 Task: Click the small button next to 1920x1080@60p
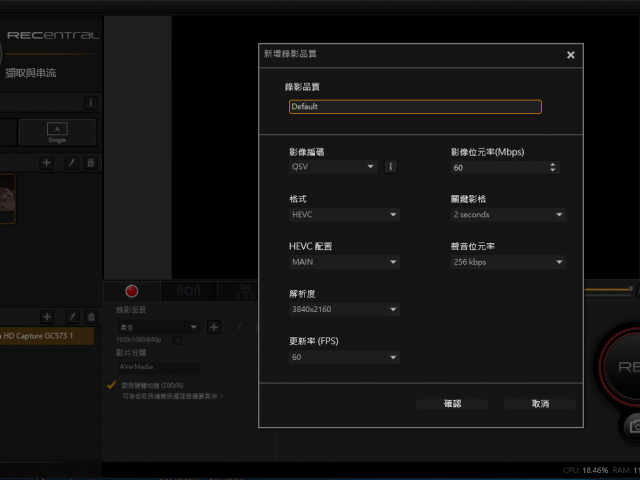pyautogui.click(x=177, y=340)
